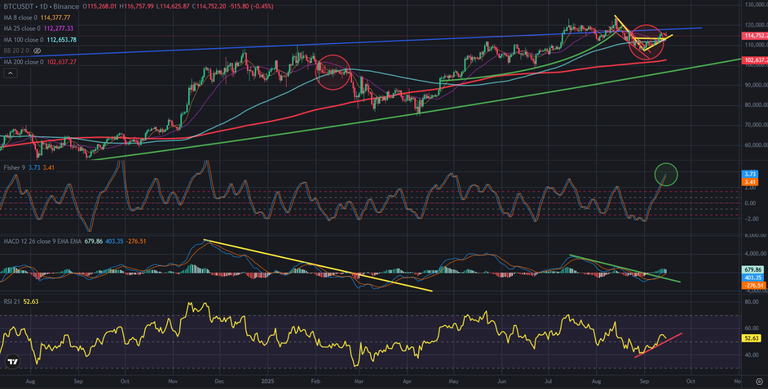Click the Mar label on time axis
This screenshot has width=768, height=389.
point(359,380)
